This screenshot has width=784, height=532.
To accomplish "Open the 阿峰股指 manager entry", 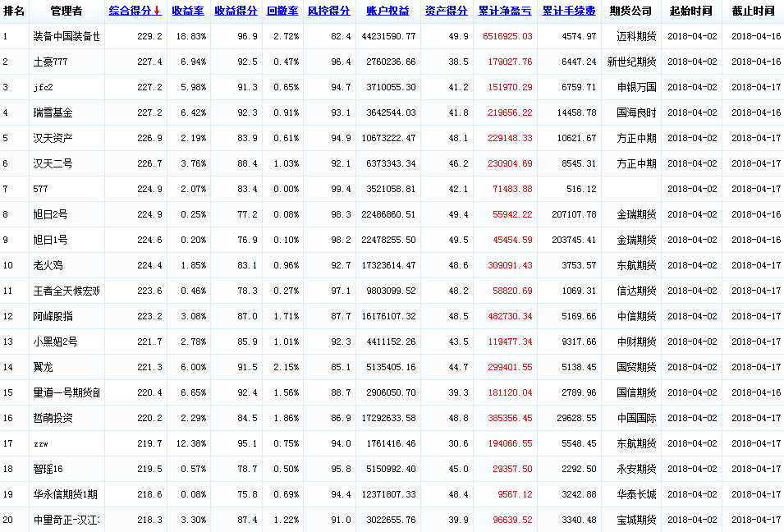I will (53, 316).
